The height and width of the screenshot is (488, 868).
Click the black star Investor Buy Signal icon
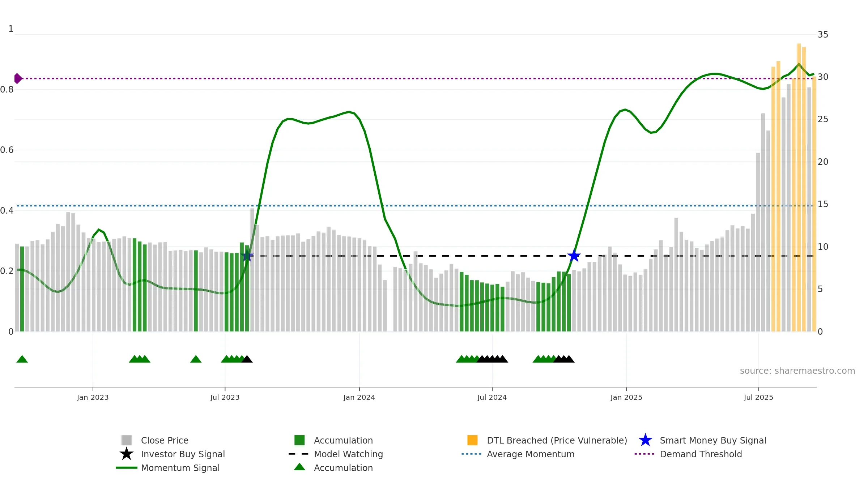[x=127, y=454]
